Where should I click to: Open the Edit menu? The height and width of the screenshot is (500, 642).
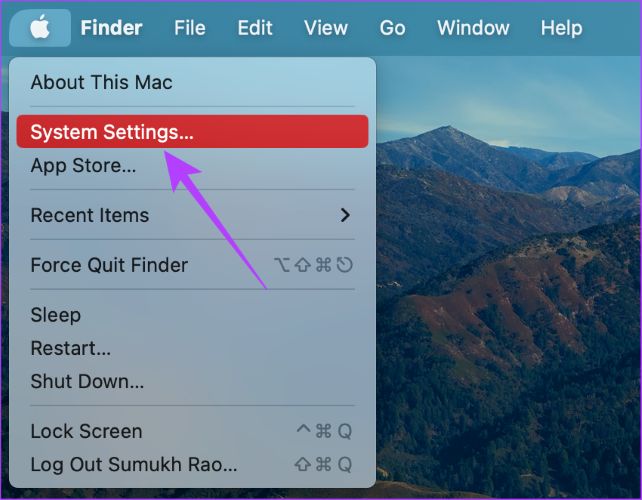[x=255, y=28]
